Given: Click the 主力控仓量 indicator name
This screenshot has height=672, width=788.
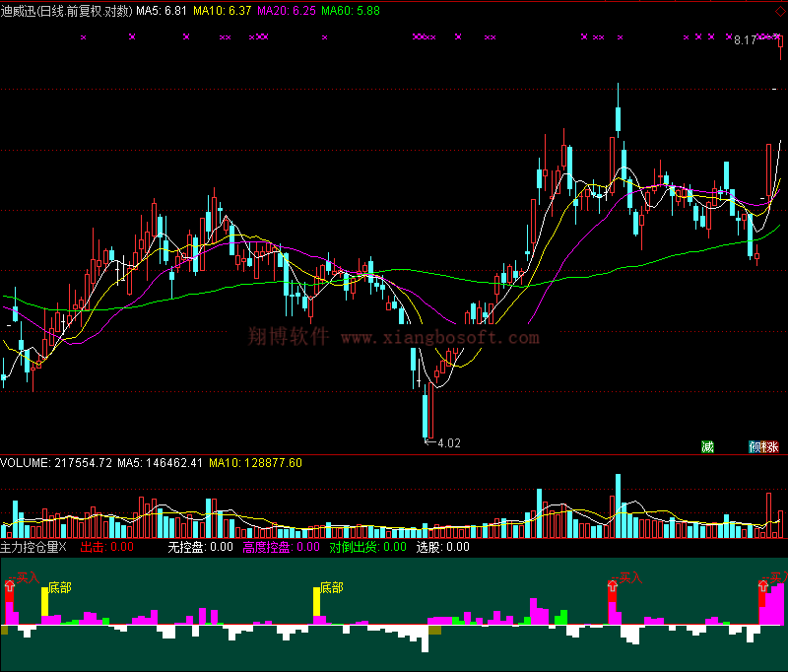Looking at the screenshot, I should (x=30, y=547).
